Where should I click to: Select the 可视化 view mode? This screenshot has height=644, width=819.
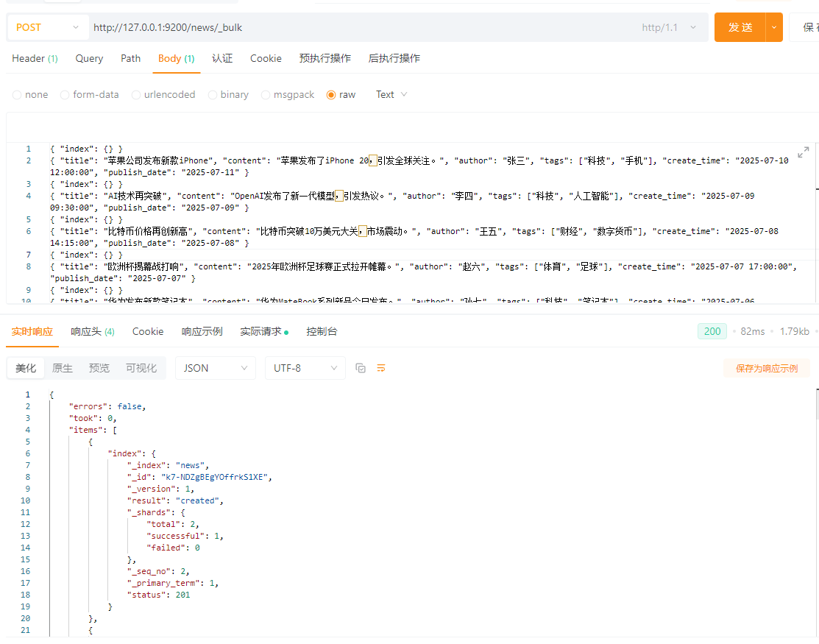141,368
